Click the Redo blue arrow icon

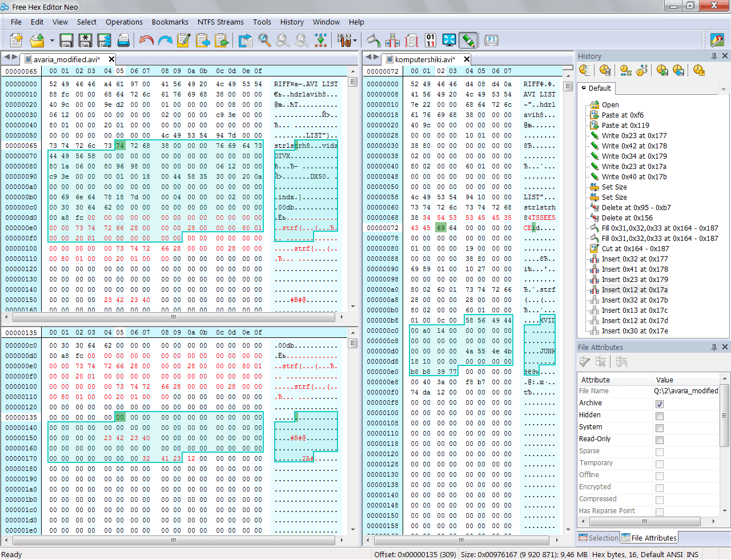166,41
